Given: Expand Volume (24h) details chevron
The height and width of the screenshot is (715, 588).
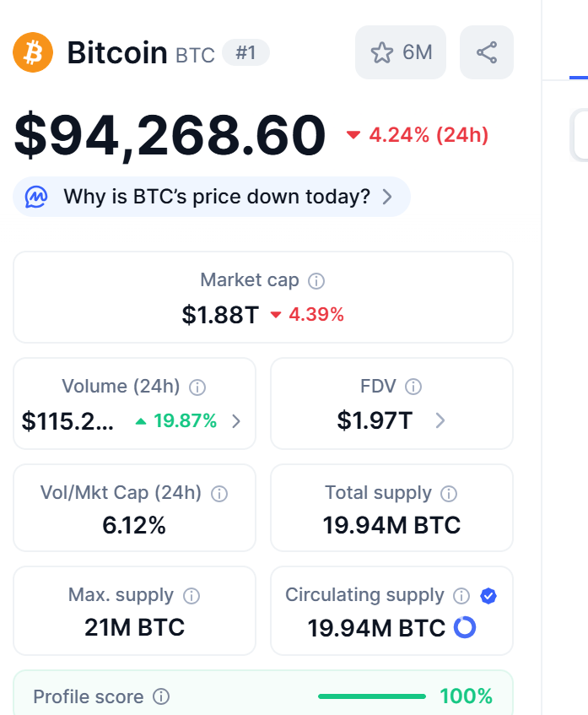Looking at the screenshot, I should click(x=236, y=420).
